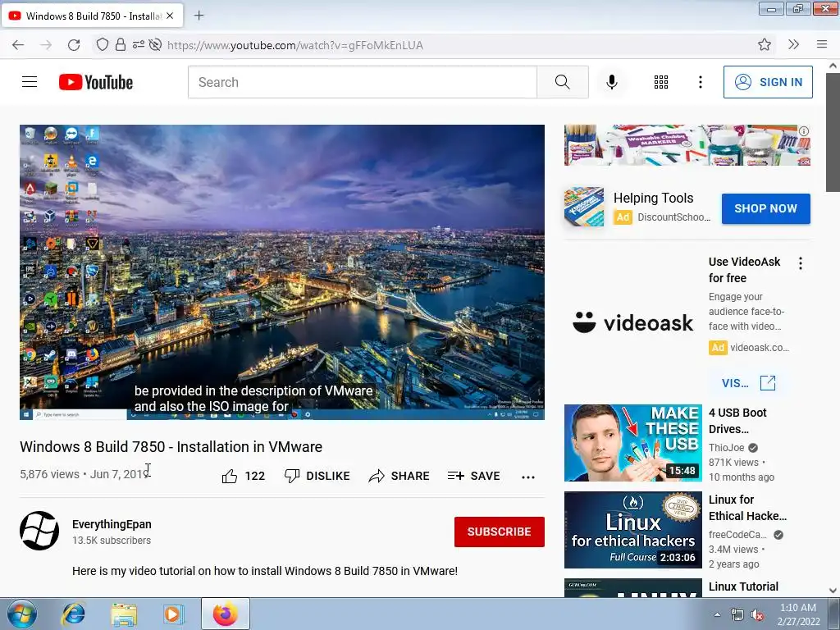
Task: Open more actions ellipsis below video
Action: point(528,477)
